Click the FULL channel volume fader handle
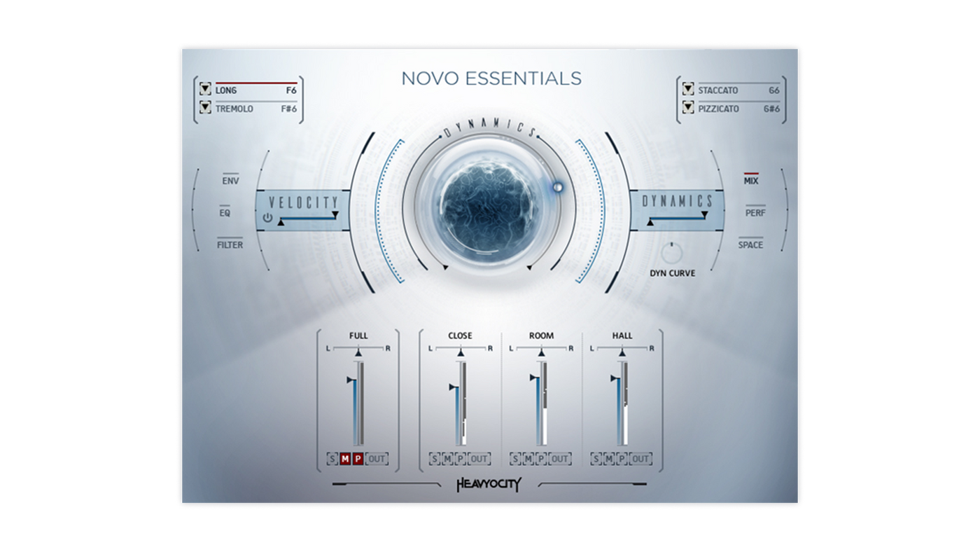 coord(351,380)
